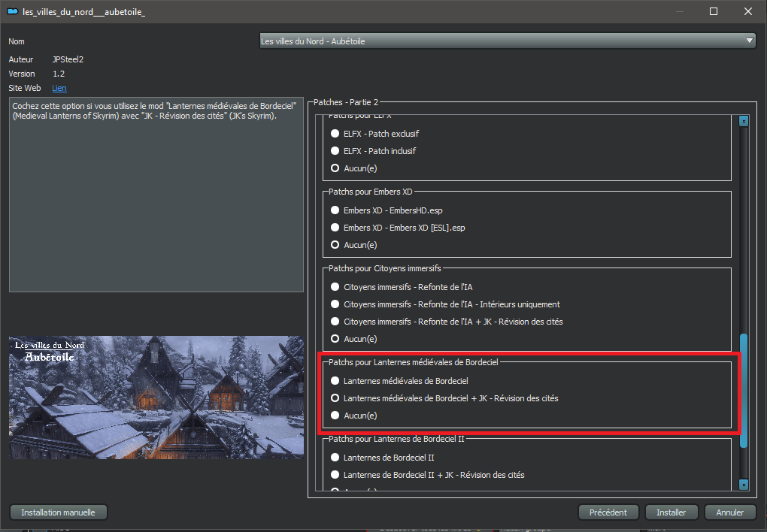Click the option description text box
This screenshot has height=532, width=767.
(156, 195)
